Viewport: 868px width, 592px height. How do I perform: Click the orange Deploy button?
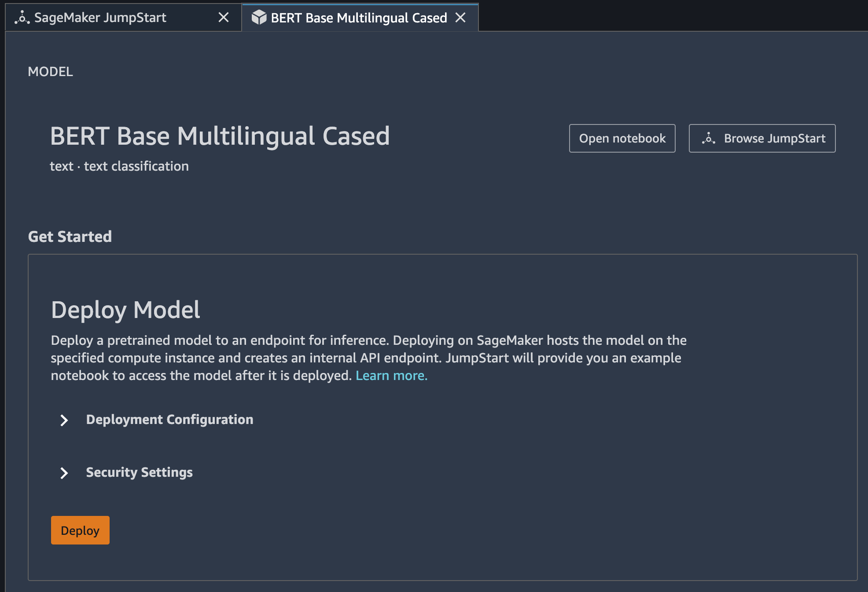pyautogui.click(x=80, y=530)
